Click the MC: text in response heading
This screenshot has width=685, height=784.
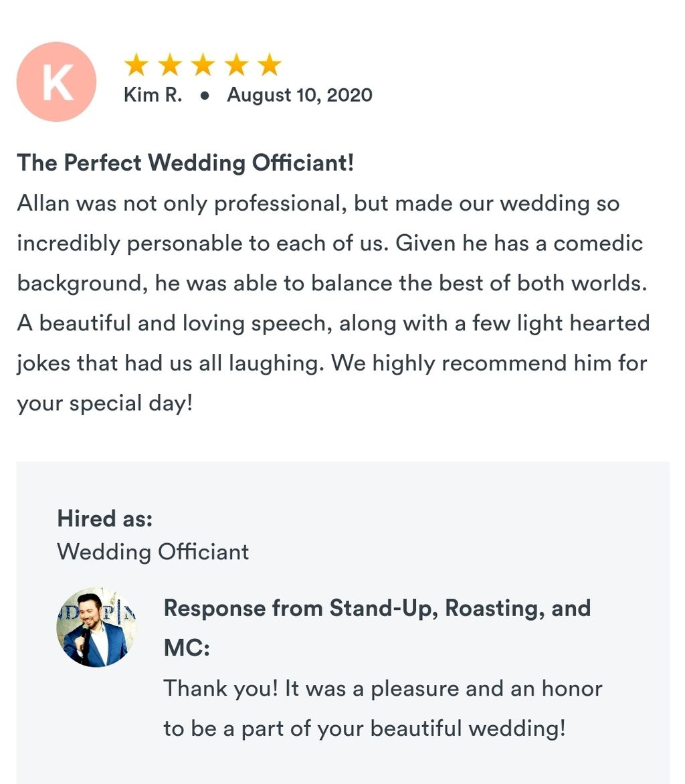(187, 648)
